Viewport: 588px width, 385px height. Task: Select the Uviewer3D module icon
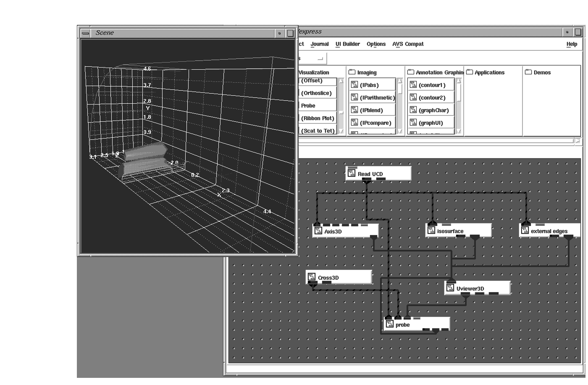click(x=450, y=288)
